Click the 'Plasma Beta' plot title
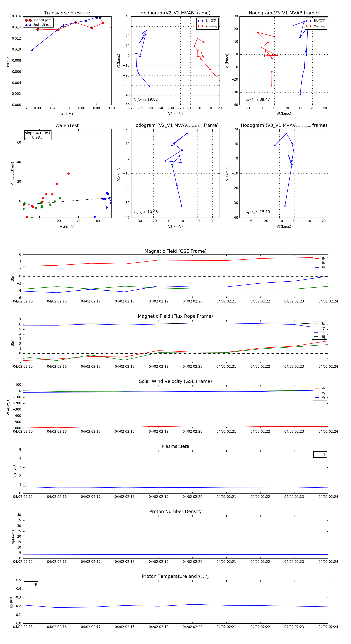351x644 pixels. 175,447
